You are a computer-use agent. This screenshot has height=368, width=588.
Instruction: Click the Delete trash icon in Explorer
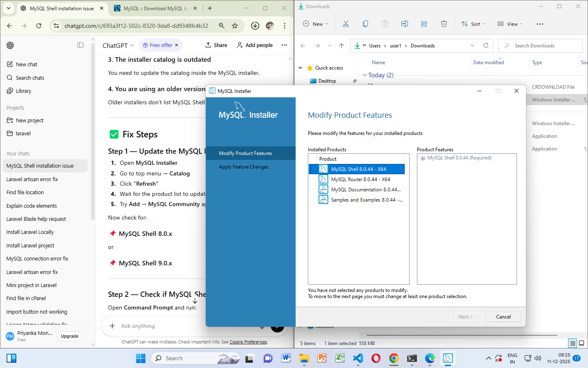(443, 24)
